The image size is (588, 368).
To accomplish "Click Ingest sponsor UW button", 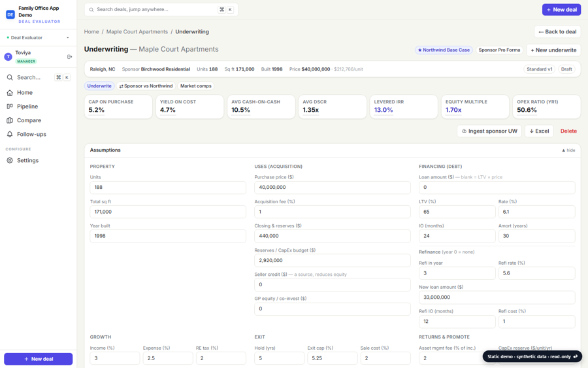I will tap(489, 131).
